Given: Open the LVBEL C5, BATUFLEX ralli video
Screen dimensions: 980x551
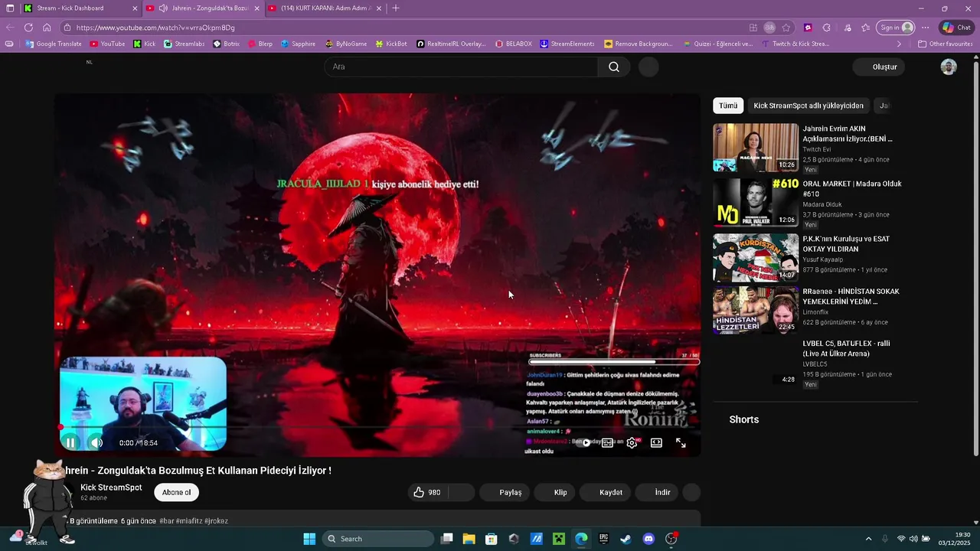Looking at the screenshot, I should [847, 348].
